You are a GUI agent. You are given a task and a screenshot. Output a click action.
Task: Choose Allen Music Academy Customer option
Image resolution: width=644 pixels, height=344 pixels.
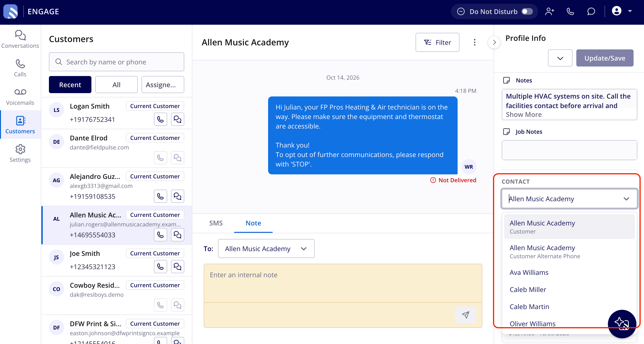[x=569, y=227]
